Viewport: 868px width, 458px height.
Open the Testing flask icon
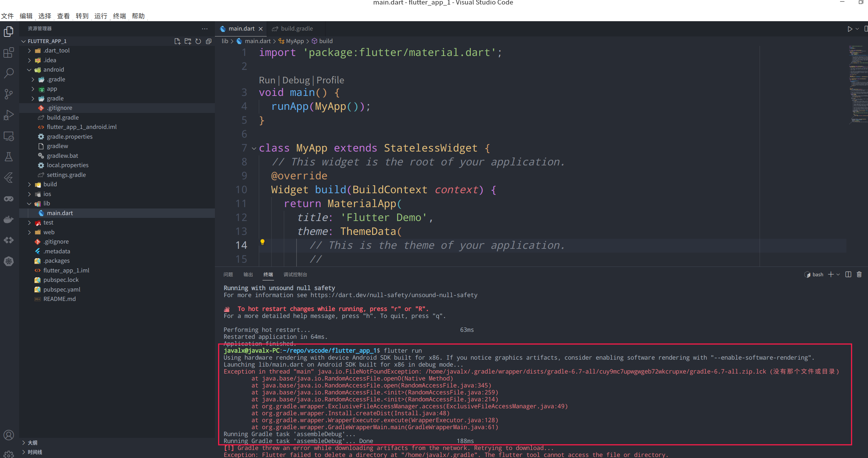coord(9,157)
